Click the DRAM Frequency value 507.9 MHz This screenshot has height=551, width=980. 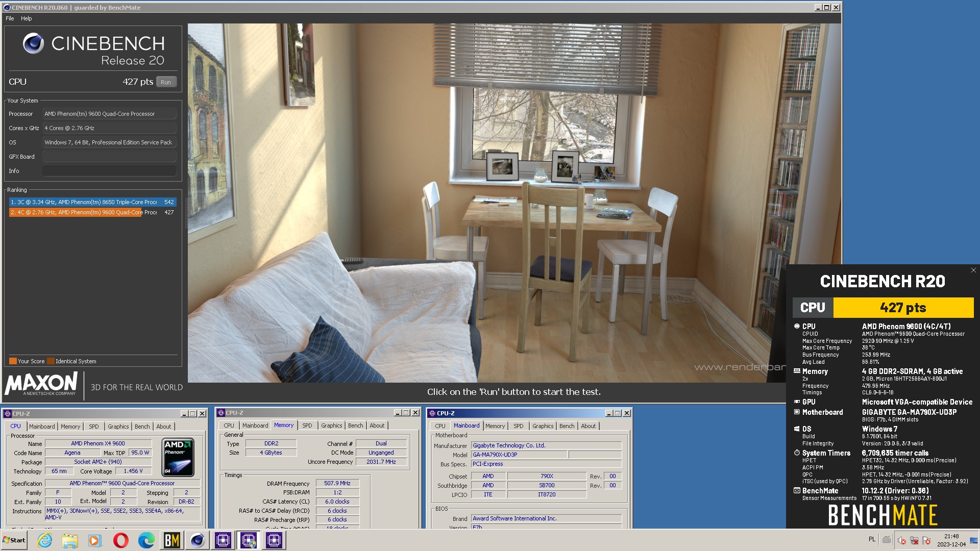point(337,483)
